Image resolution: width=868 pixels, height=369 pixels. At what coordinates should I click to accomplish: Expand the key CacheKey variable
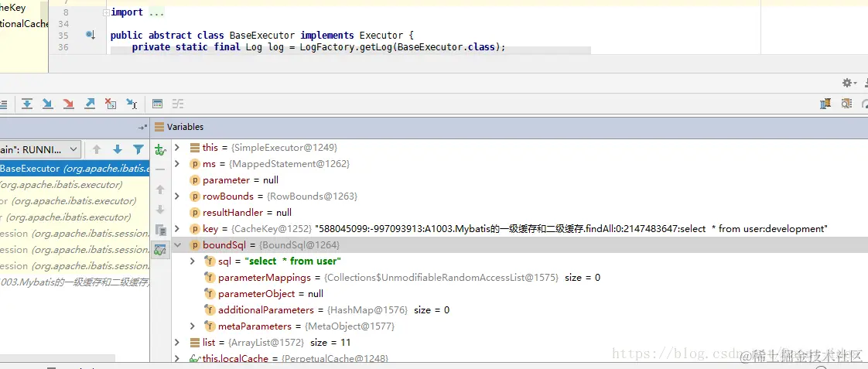(x=177, y=228)
